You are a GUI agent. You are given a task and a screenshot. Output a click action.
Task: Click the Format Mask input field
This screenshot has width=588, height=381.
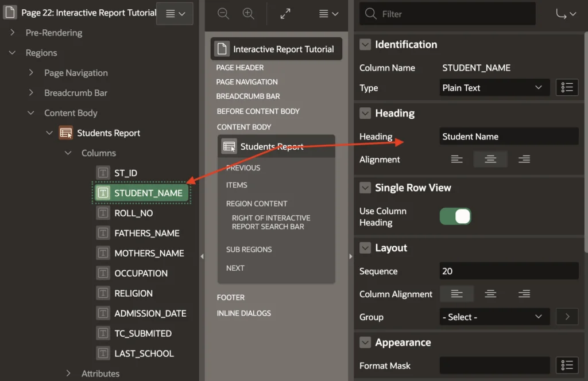click(x=494, y=366)
